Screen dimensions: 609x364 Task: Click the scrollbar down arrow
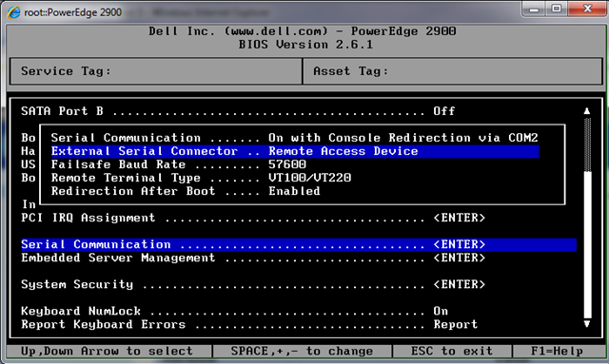tap(587, 324)
